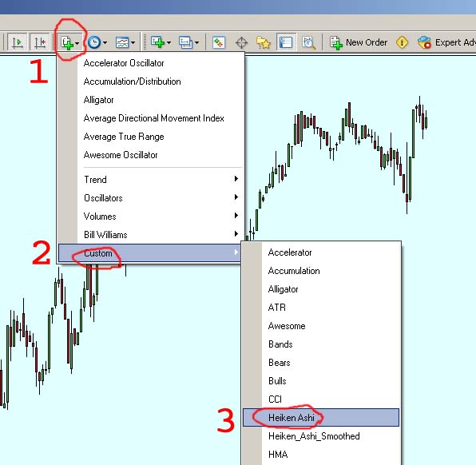Expand the Volumes submenu
The height and width of the screenshot is (465, 476).
(151, 217)
